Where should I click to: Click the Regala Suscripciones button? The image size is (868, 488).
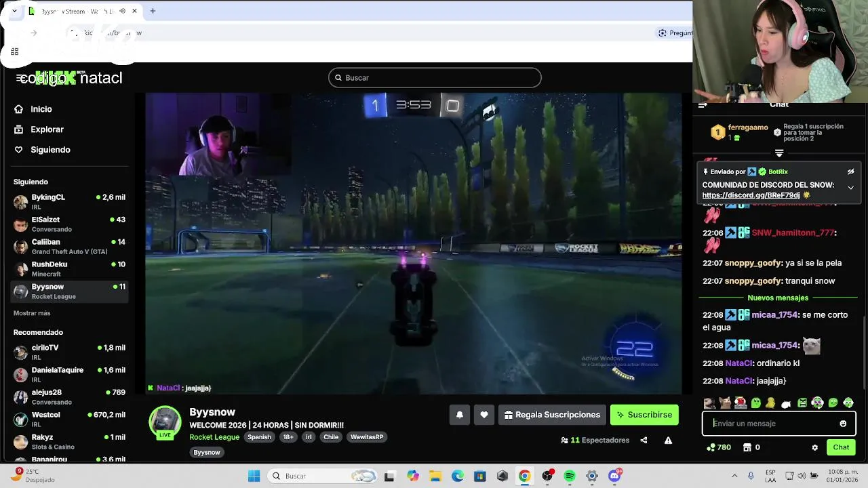click(x=552, y=415)
